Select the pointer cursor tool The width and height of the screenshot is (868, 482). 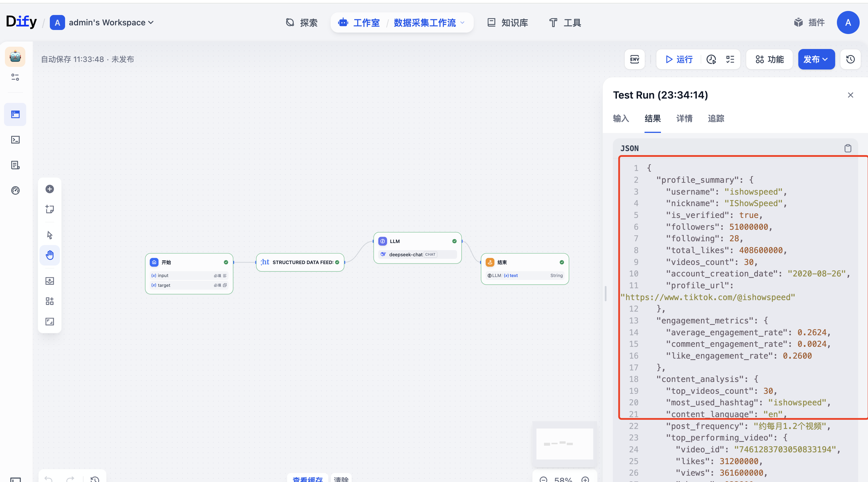(50, 235)
